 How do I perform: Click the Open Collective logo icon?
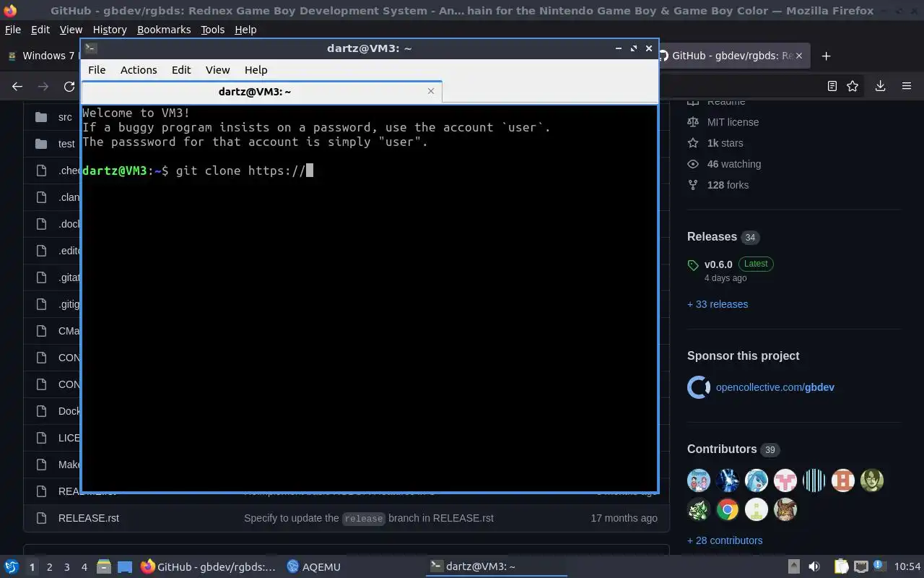(x=699, y=387)
